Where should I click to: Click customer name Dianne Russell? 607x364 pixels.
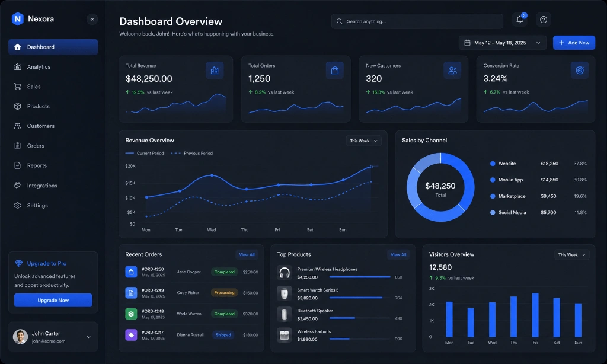pos(190,335)
